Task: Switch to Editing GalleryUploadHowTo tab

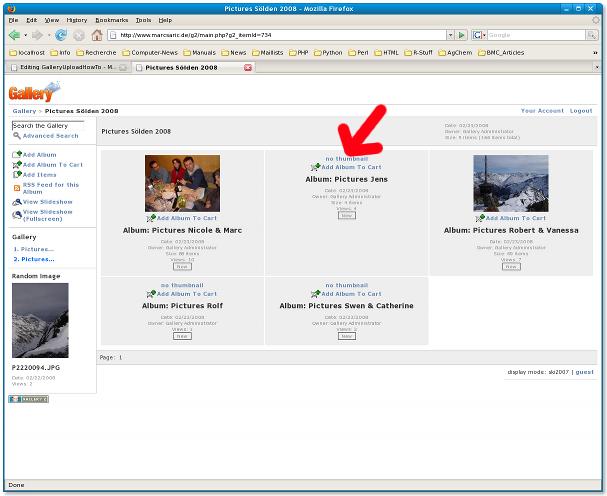Action: pyautogui.click(x=65, y=67)
